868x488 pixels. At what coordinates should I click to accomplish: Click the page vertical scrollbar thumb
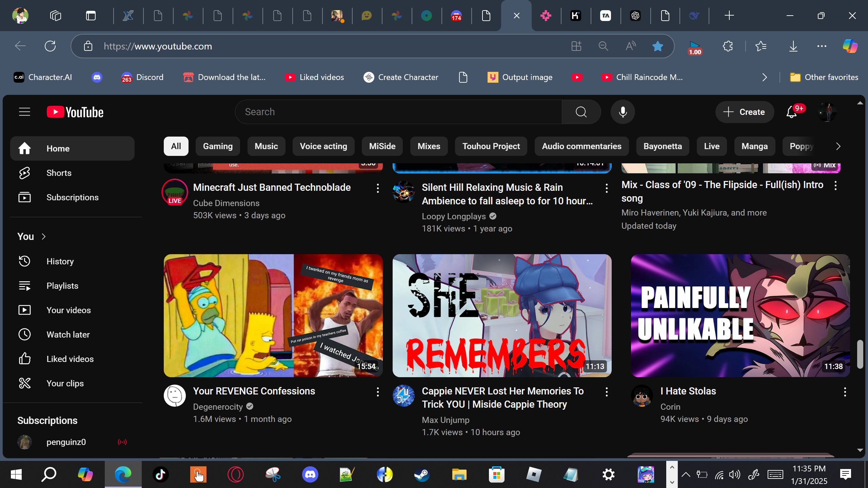coord(860,354)
